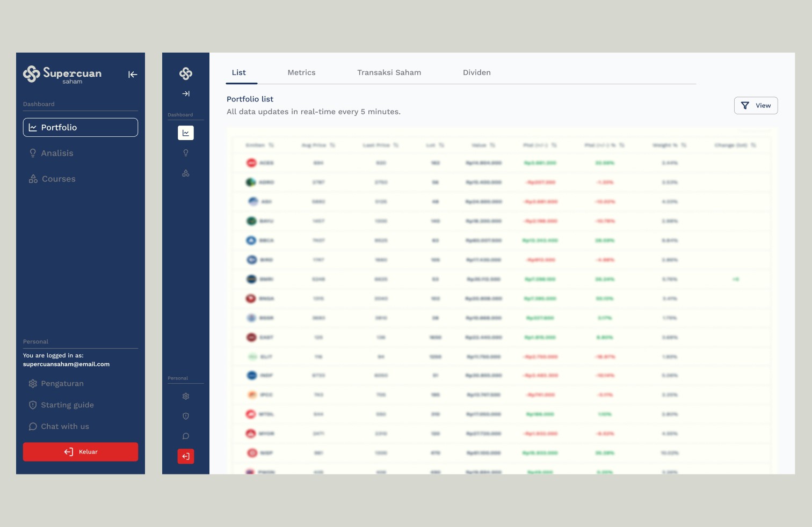Click the Supercuan logo icon in the collapsed sidebar
This screenshot has height=527, width=812.
[x=186, y=74]
